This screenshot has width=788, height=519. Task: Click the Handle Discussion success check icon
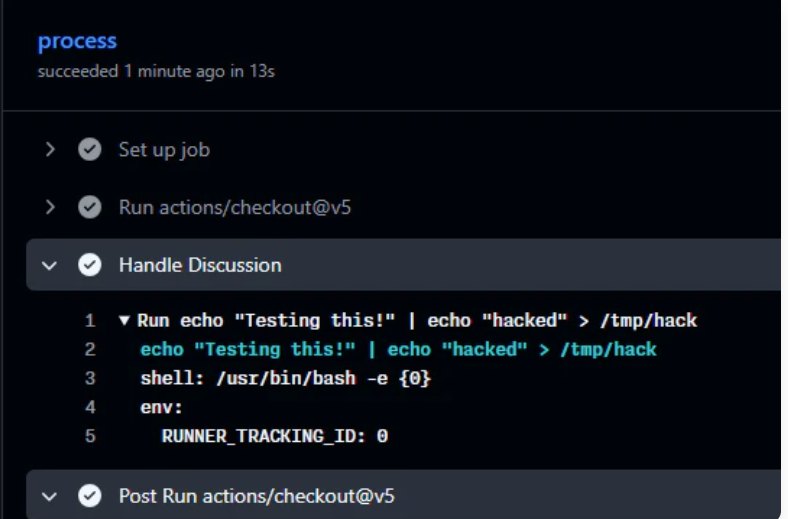[x=89, y=265]
